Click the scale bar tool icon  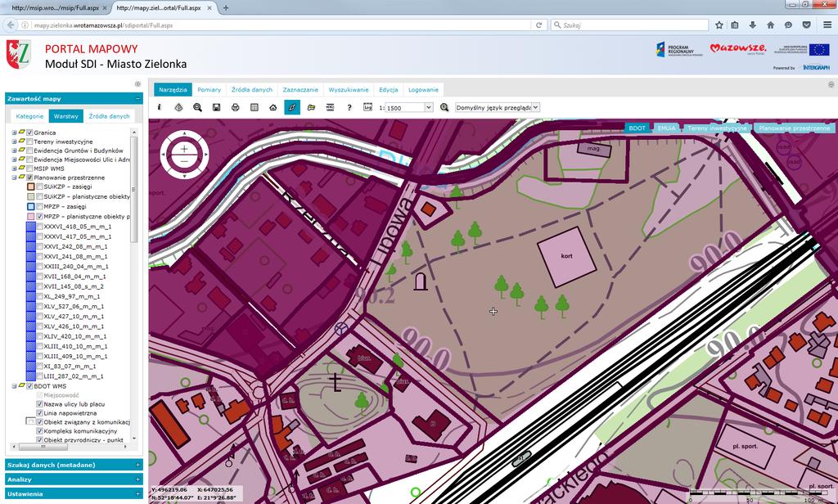[x=331, y=107]
